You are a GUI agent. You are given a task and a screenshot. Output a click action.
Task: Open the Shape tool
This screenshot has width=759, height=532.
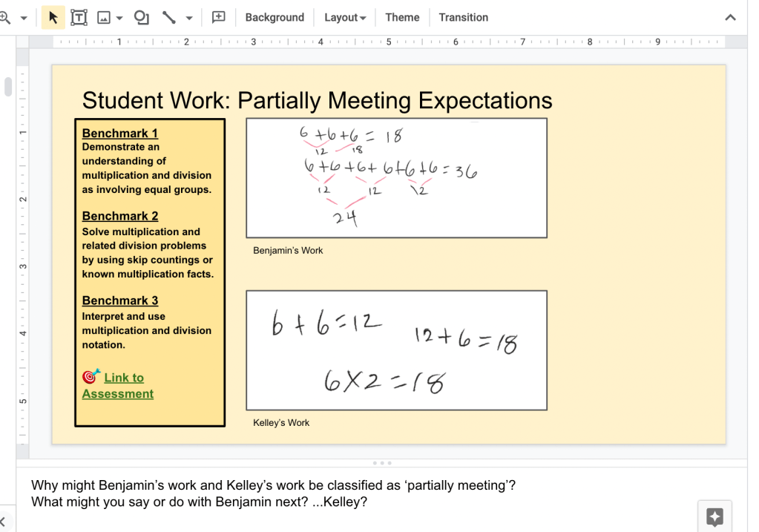click(x=141, y=17)
